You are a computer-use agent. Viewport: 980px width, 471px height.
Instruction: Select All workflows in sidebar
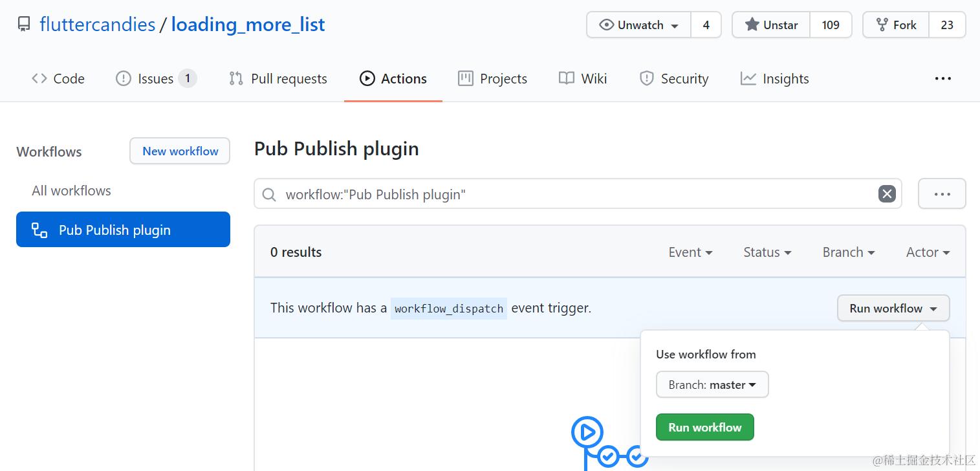coord(71,190)
